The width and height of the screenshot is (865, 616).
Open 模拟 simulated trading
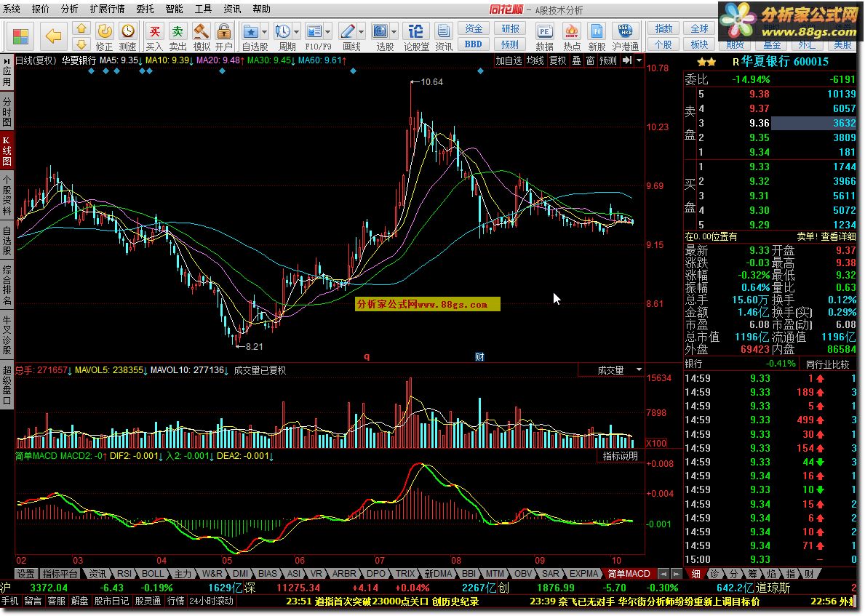[x=201, y=37]
